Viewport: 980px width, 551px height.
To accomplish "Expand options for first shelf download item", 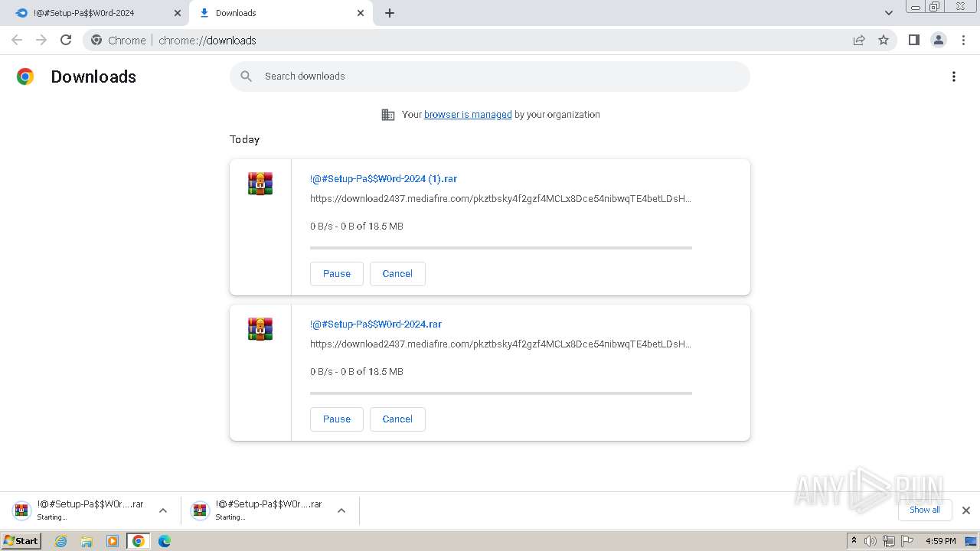I will (x=163, y=510).
